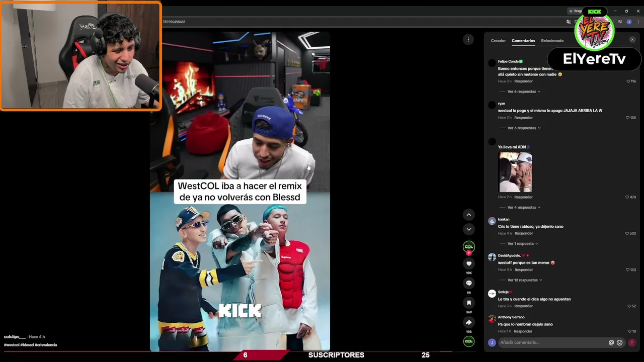Like the video with the heart icon

coord(469,263)
